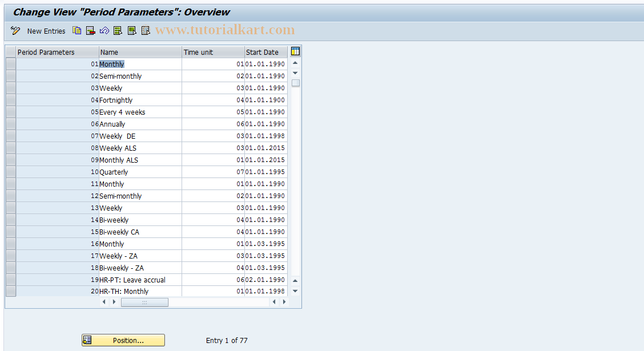Click far-right horizontal scroll right arrow
This screenshot has width=644, height=351.
point(284,302)
